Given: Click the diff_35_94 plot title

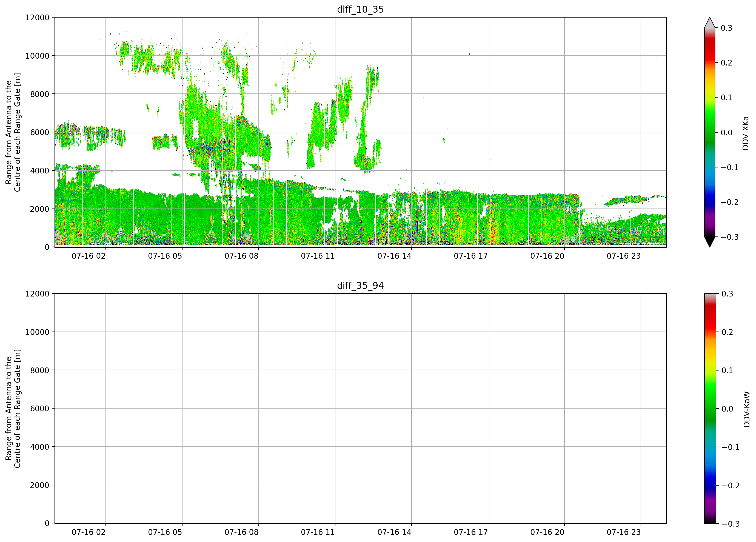Looking at the screenshot, I should pos(360,286).
